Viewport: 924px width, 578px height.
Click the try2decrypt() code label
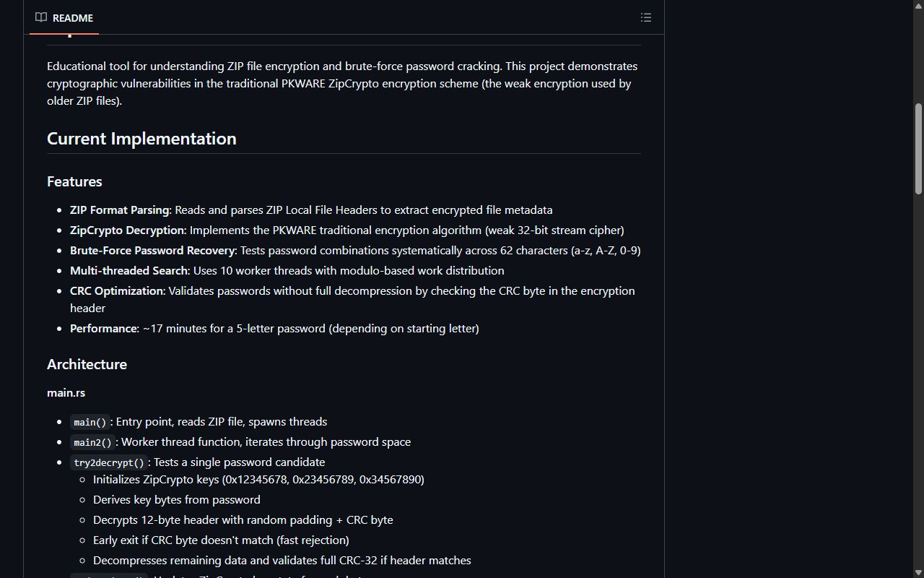click(109, 462)
